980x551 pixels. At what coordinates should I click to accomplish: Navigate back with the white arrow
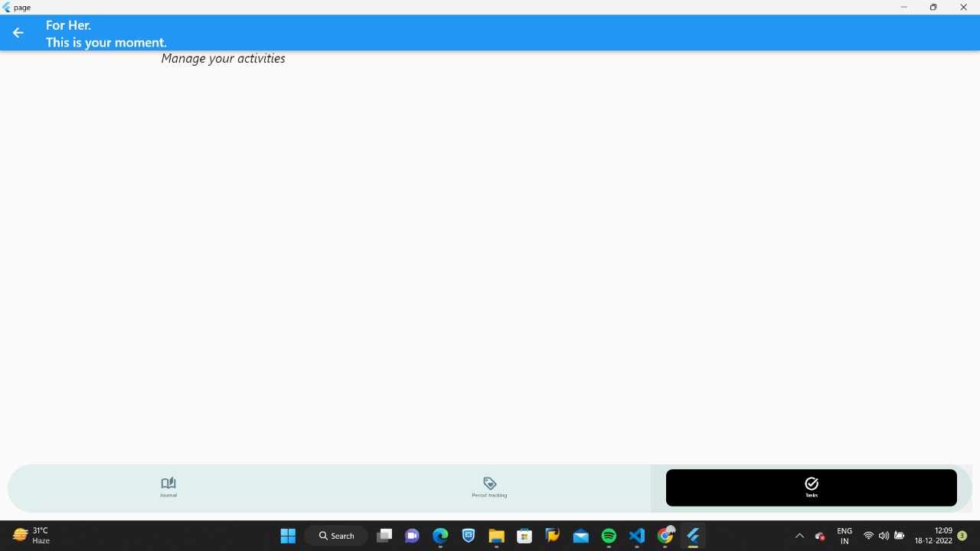point(18,32)
